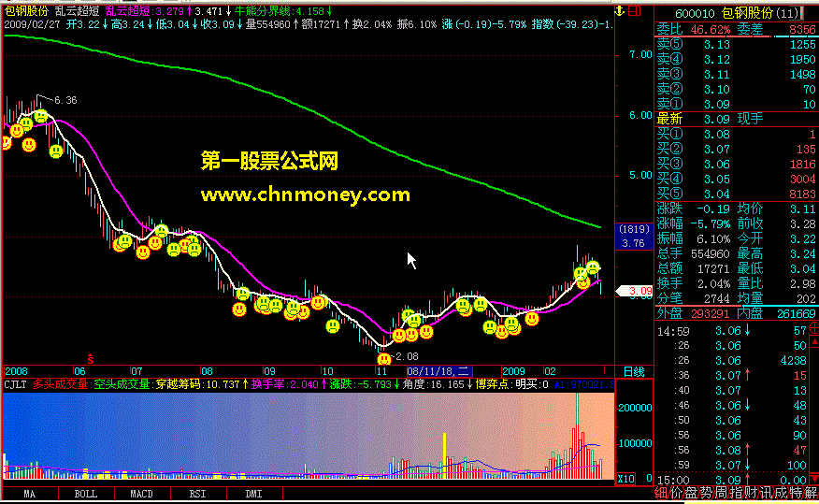Image resolution: width=819 pixels, height=504 pixels.
Task: Click the yellow anchor icon above price axis
Action: (620, 10)
